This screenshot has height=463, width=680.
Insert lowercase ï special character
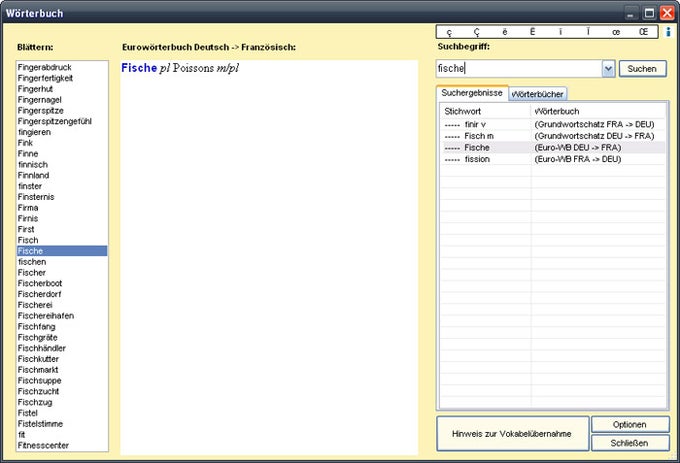[560, 32]
